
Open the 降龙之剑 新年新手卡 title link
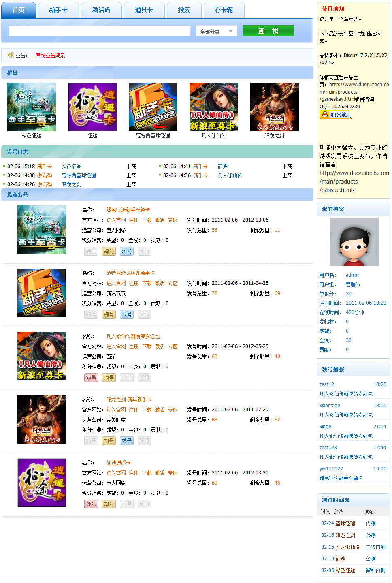129,399
